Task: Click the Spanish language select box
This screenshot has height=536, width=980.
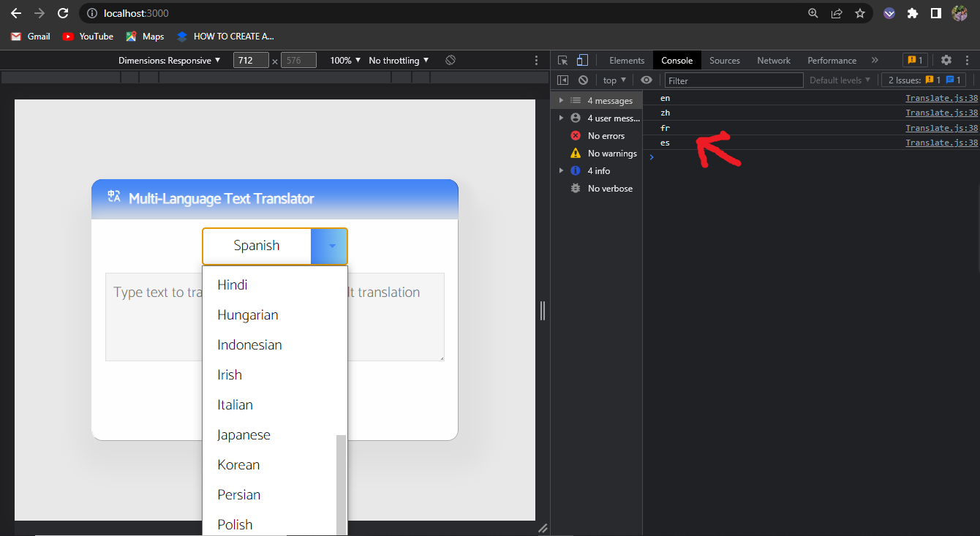Action: tap(274, 246)
